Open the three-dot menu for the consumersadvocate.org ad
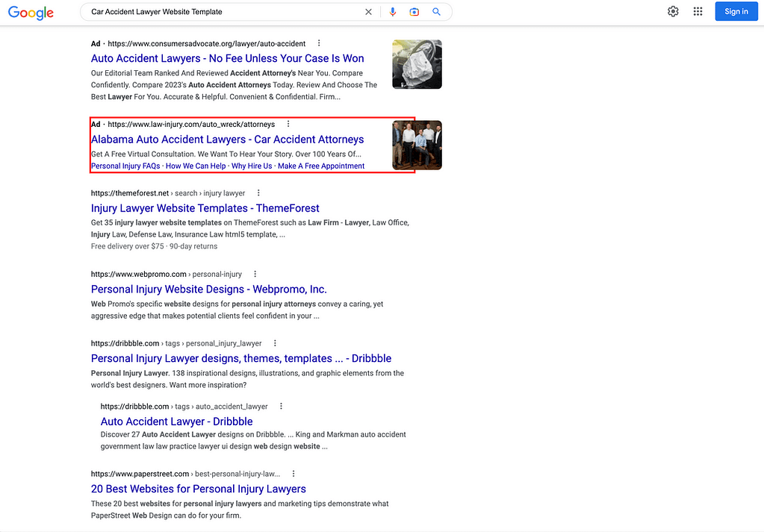Screen dimensions: 764x532 [319, 43]
